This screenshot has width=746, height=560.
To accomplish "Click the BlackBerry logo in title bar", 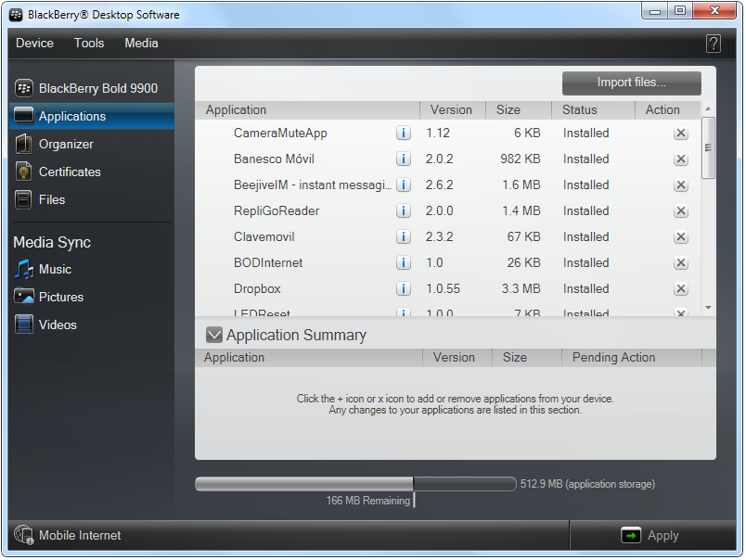I will pos(16,15).
